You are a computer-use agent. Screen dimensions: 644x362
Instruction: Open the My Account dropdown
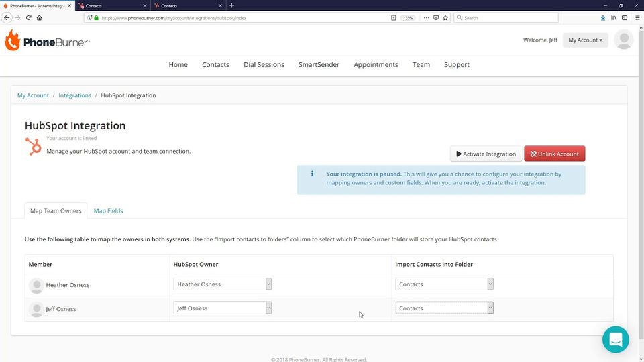pyautogui.click(x=585, y=40)
